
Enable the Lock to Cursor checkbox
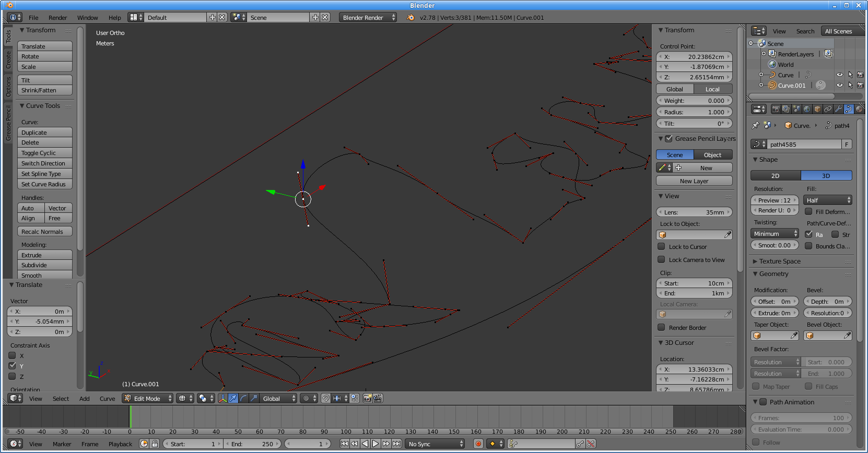point(661,246)
